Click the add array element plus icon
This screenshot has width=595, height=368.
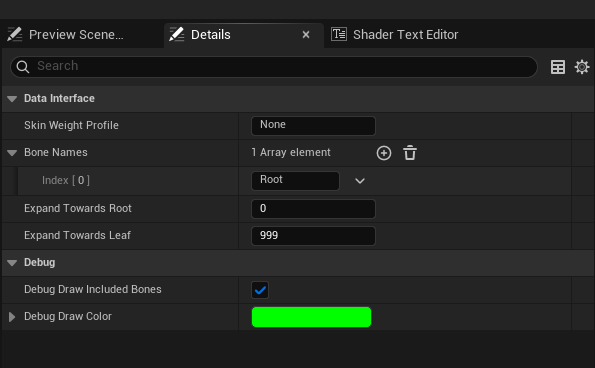tap(384, 153)
